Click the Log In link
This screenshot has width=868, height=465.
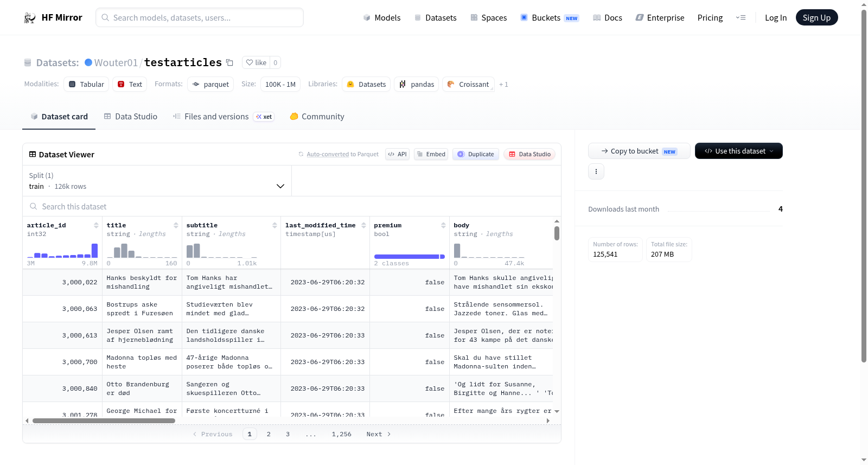pyautogui.click(x=776, y=18)
